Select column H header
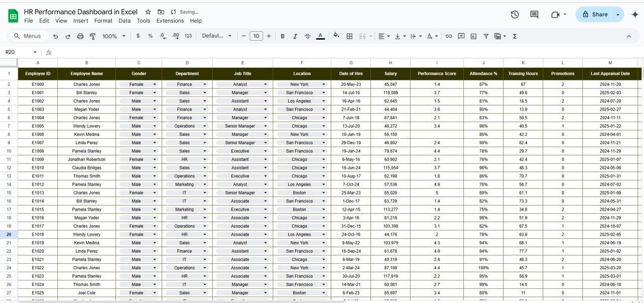This screenshot has height=303, width=644. pos(390,63)
